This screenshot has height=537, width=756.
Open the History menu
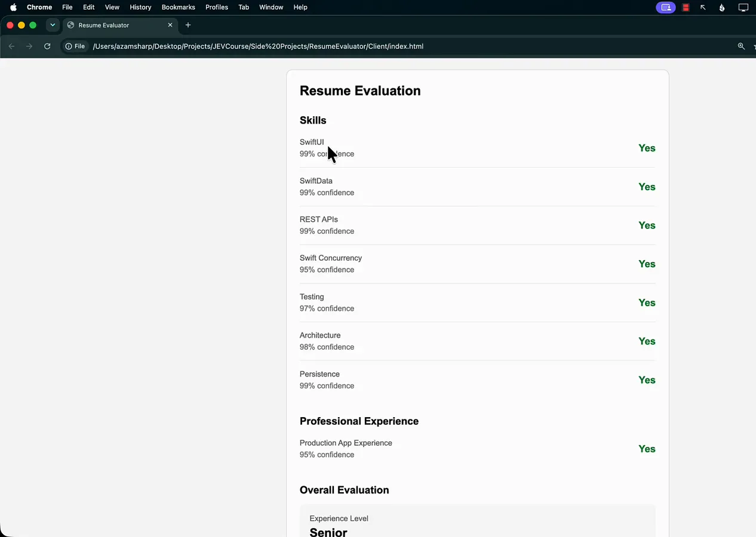pyautogui.click(x=140, y=7)
